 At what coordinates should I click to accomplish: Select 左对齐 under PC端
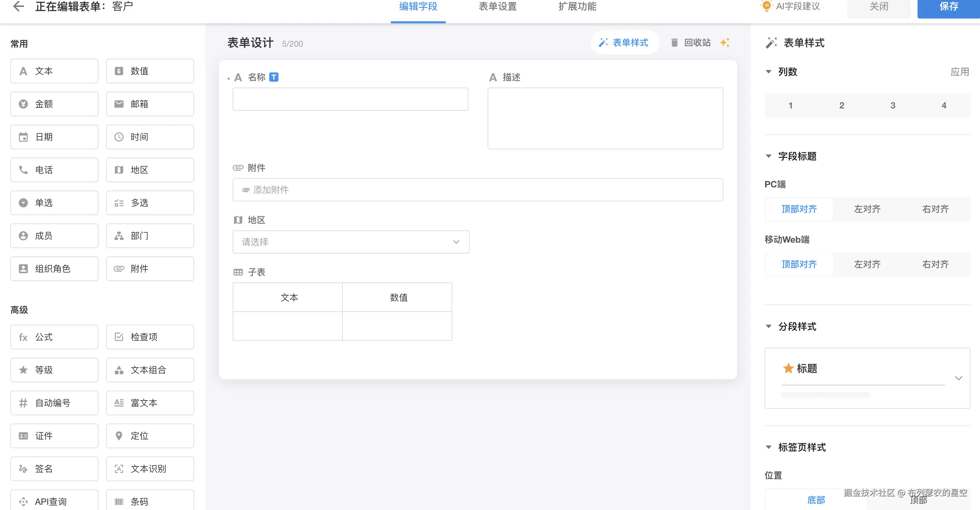click(x=867, y=209)
